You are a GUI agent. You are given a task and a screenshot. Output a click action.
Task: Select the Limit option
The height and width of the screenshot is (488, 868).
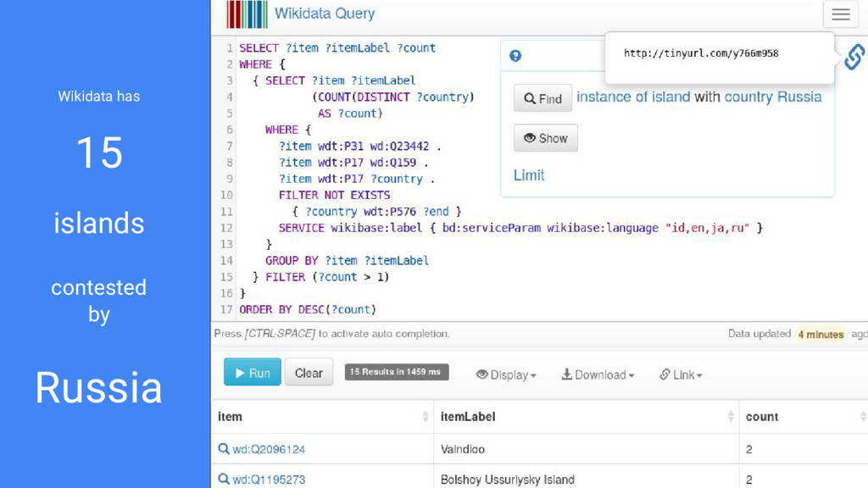point(529,175)
